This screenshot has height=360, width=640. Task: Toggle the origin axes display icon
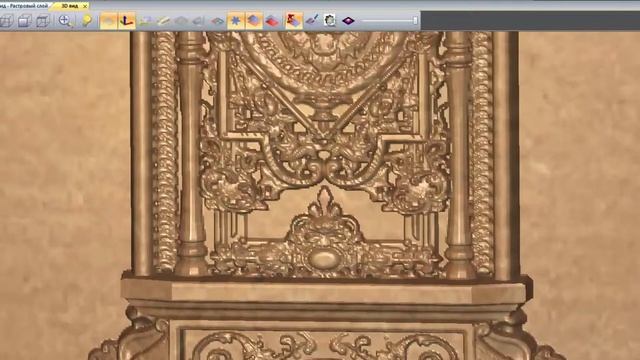[x=127, y=21]
